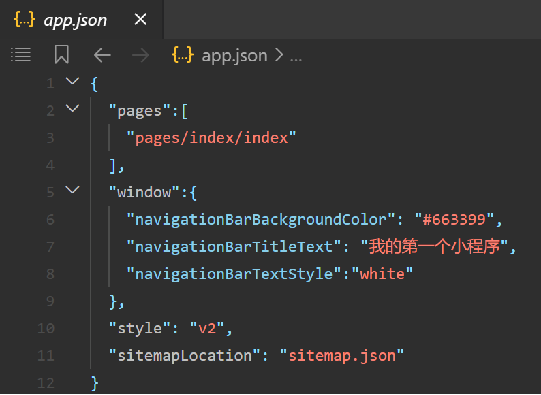Collapse the root object on line 1
This screenshot has width=541, height=395.
click(72, 81)
